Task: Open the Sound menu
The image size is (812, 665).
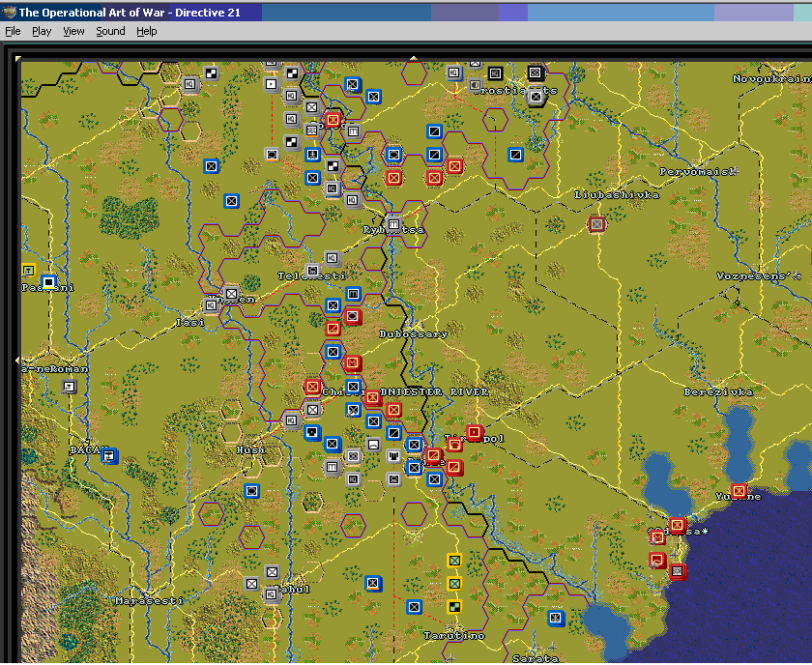Action: [110, 31]
